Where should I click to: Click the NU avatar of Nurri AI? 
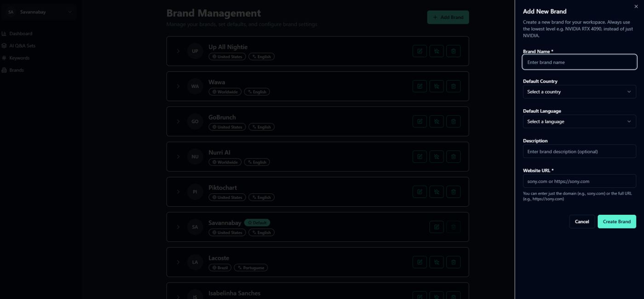(x=195, y=157)
